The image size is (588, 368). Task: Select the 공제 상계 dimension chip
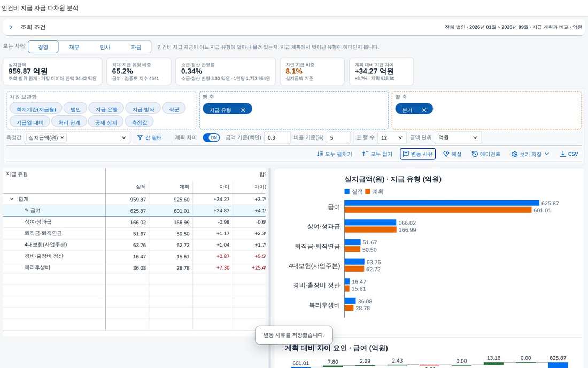(x=106, y=122)
